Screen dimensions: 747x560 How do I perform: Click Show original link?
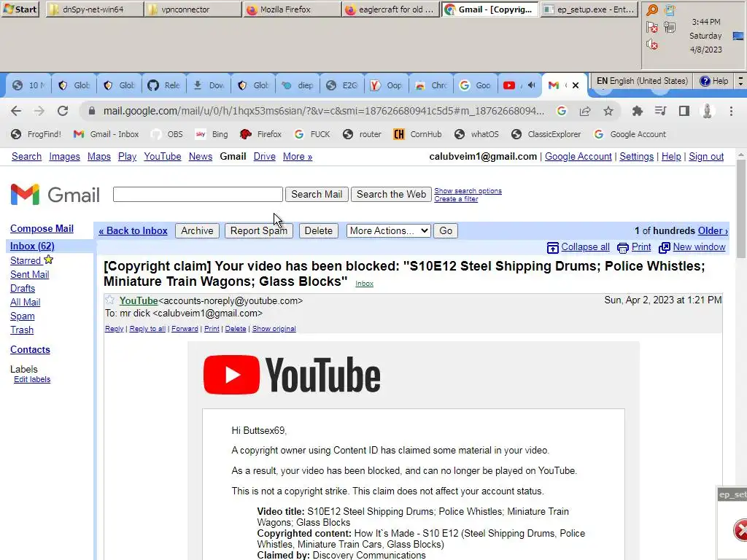coord(274,329)
